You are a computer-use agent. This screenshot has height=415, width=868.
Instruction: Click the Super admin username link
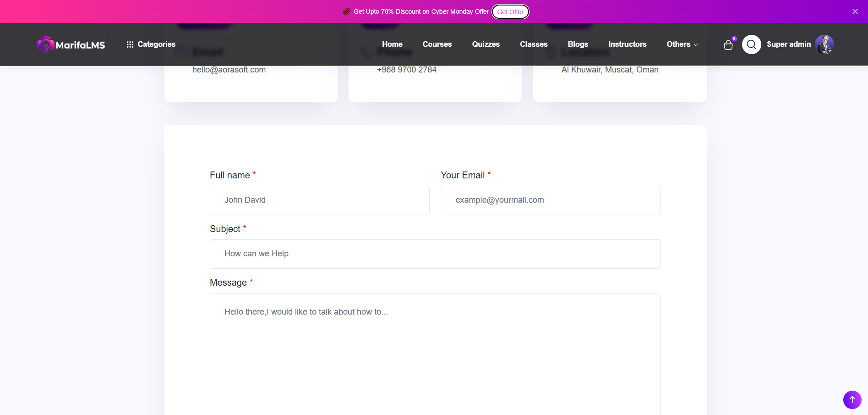[x=788, y=44]
